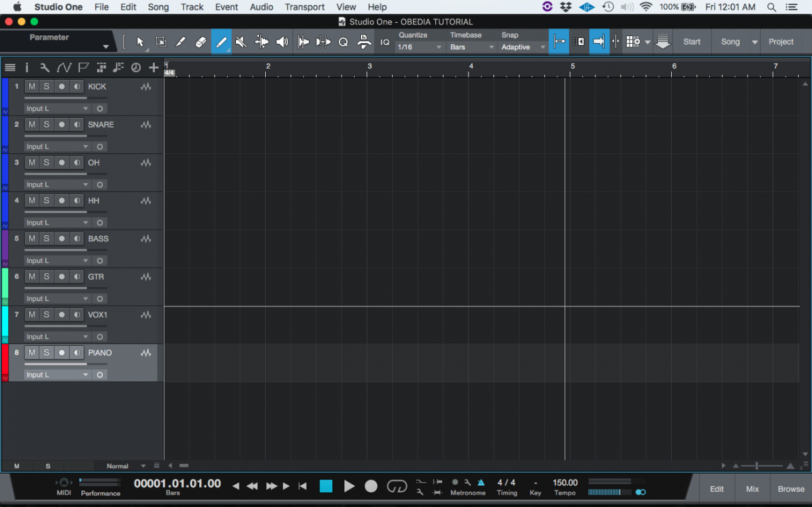Toggle Snap to grid button

559,42
